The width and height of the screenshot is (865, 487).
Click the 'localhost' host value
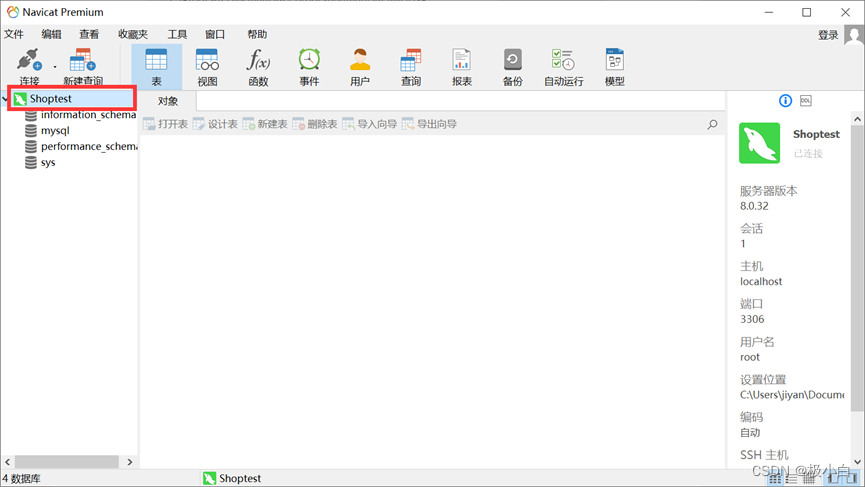pos(761,281)
